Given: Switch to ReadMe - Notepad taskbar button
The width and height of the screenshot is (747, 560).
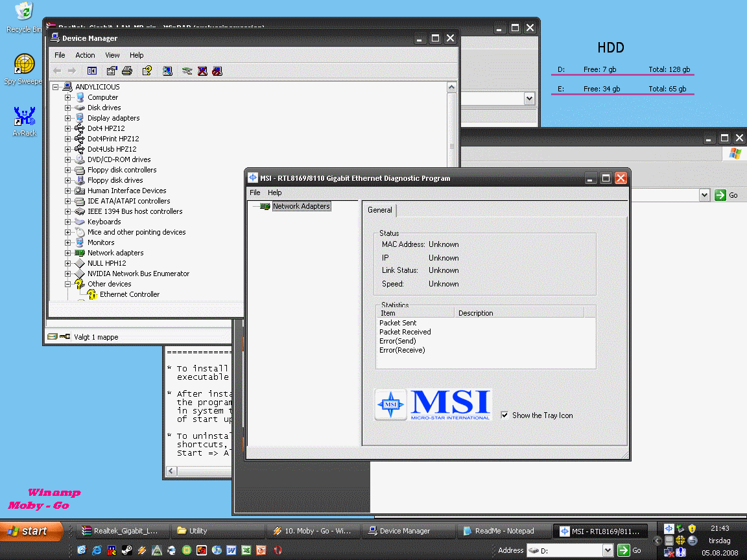Looking at the screenshot, I should (504, 530).
